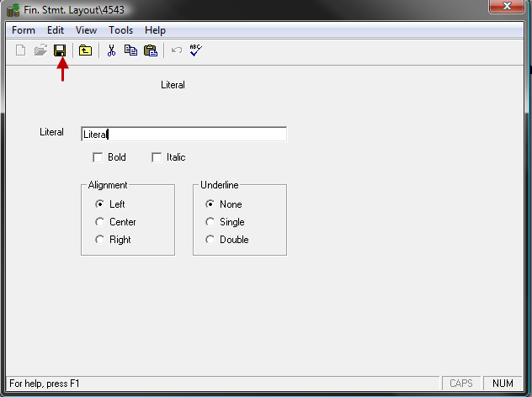Click the Open folder toolbar icon
532x397 pixels.
pos(40,50)
